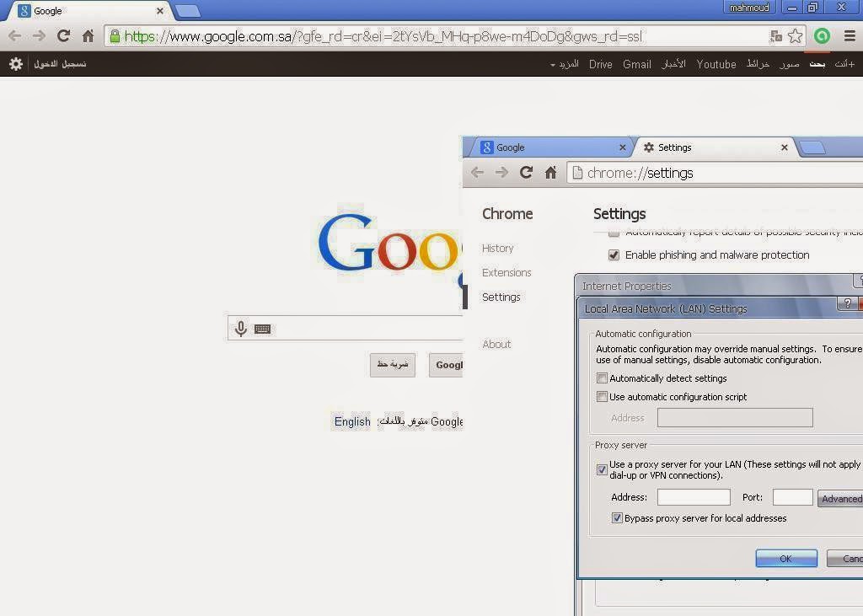Click green padlock in main address bar

[115, 36]
